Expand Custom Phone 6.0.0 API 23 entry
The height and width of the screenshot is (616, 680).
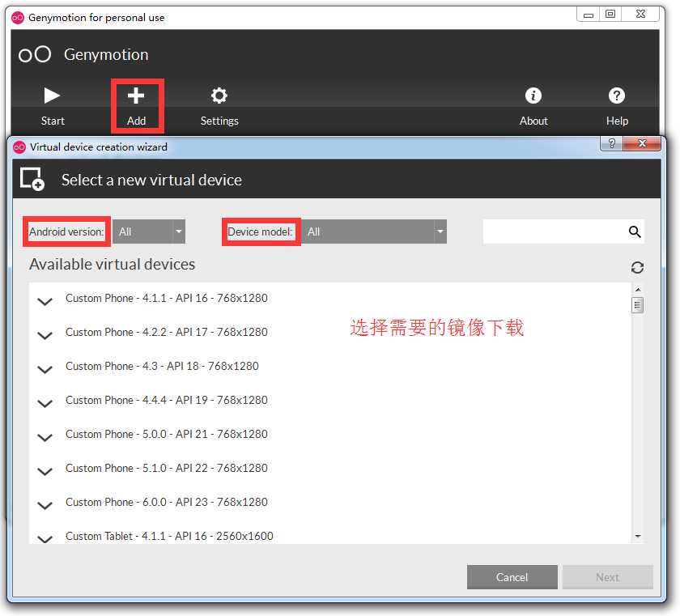click(x=45, y=505)
